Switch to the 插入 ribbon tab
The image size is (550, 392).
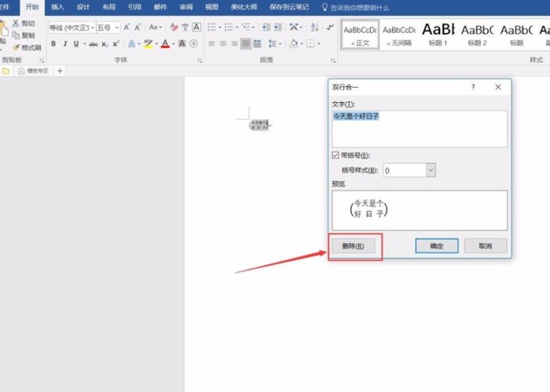58,7
